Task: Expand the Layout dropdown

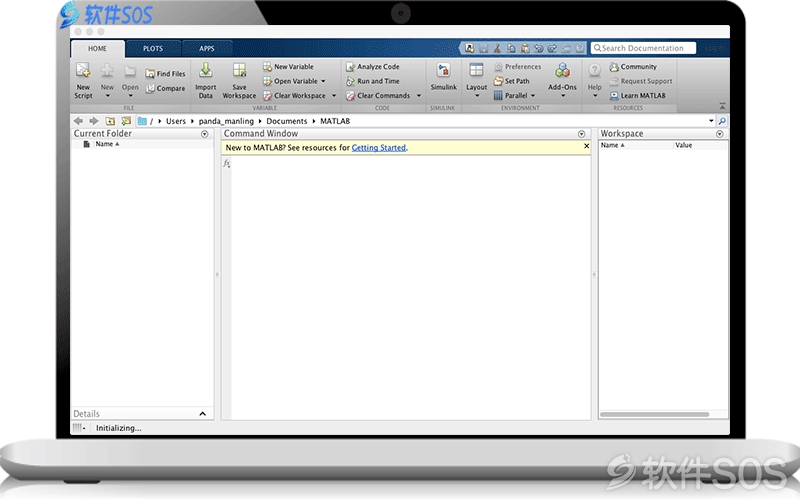Action: [477, 96]
